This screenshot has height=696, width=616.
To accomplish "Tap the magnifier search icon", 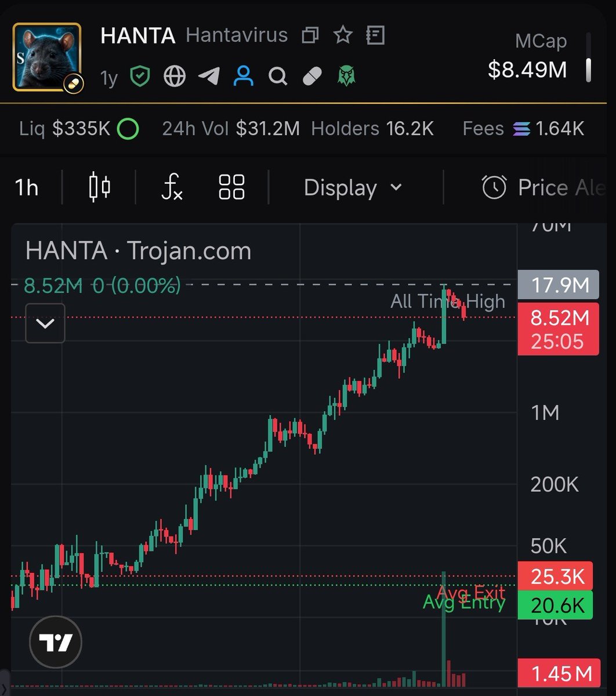I will pos(278,76).
